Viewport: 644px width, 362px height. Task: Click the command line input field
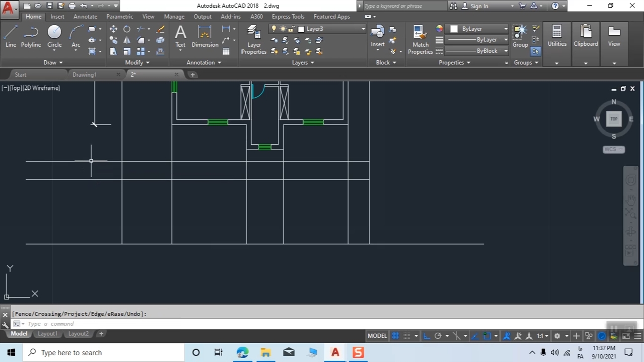tap(101, 324)
